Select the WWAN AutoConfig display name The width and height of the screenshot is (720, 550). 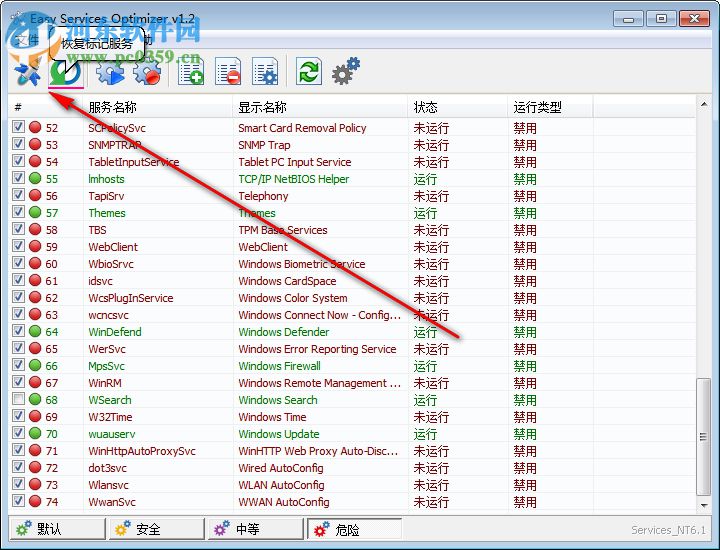pyautogui.click(x=284, y=502)
